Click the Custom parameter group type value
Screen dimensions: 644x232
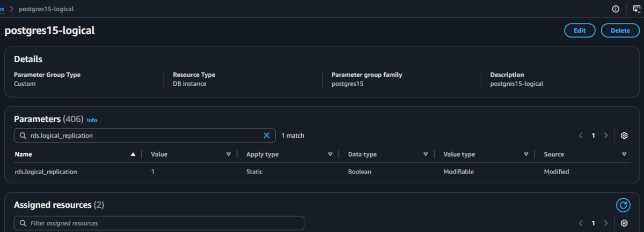coord(25,84)
